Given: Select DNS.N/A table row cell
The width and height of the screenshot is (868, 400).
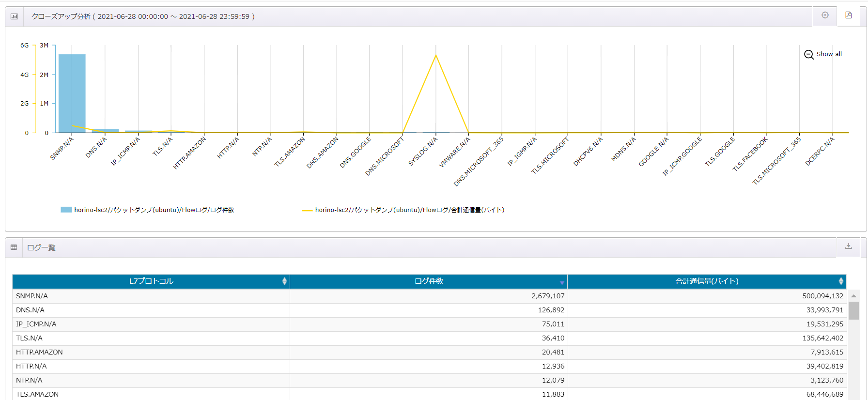Looking at the screenshot, I should (151, 310).
